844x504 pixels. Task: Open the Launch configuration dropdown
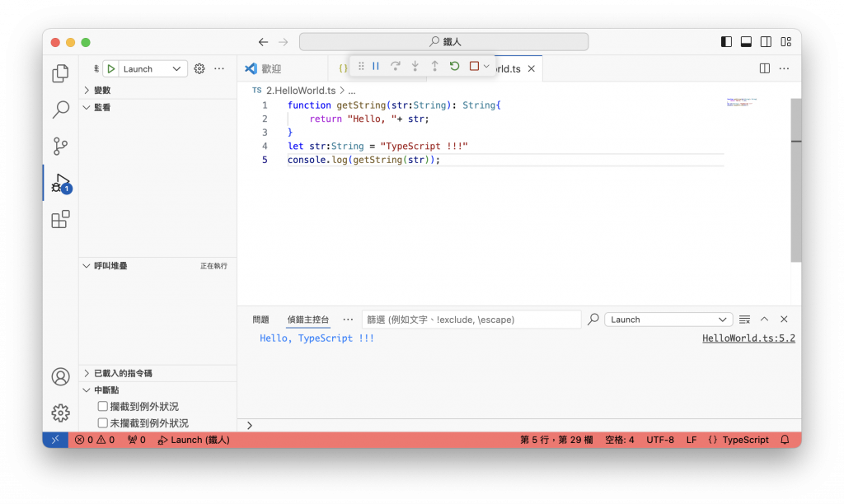(152, 69)
